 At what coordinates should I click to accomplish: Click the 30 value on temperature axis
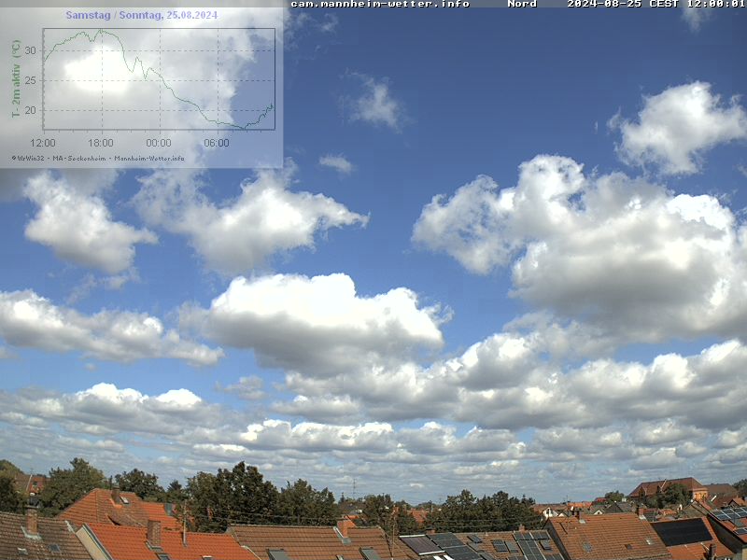[x=32, y=50]
